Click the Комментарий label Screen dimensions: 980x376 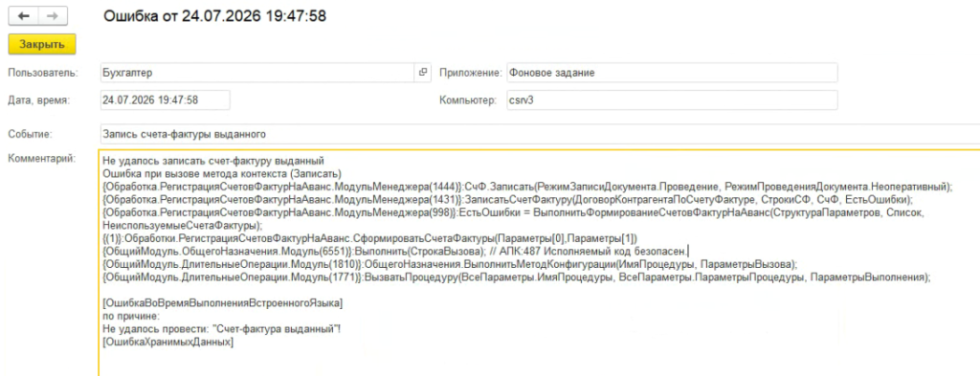tap(42, 159)
